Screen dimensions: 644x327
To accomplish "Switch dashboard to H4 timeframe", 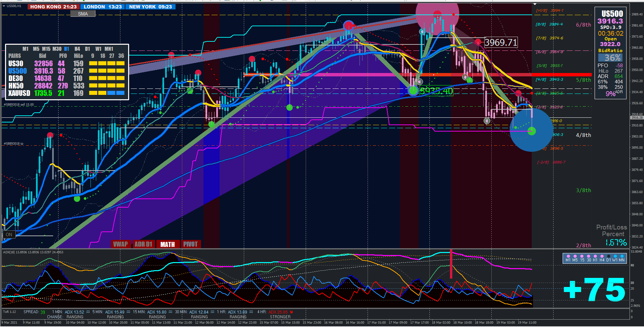I will [x=77, y=49].
